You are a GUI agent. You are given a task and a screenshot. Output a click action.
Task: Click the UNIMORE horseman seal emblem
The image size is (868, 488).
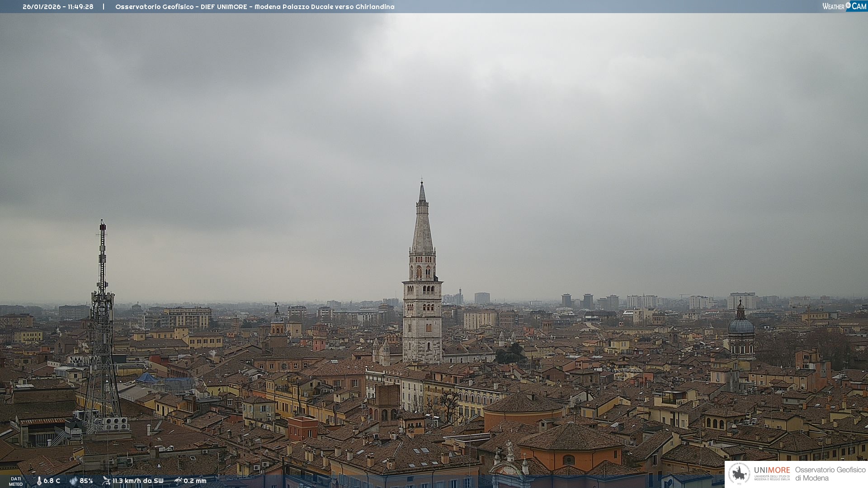(x=739, y=474)
